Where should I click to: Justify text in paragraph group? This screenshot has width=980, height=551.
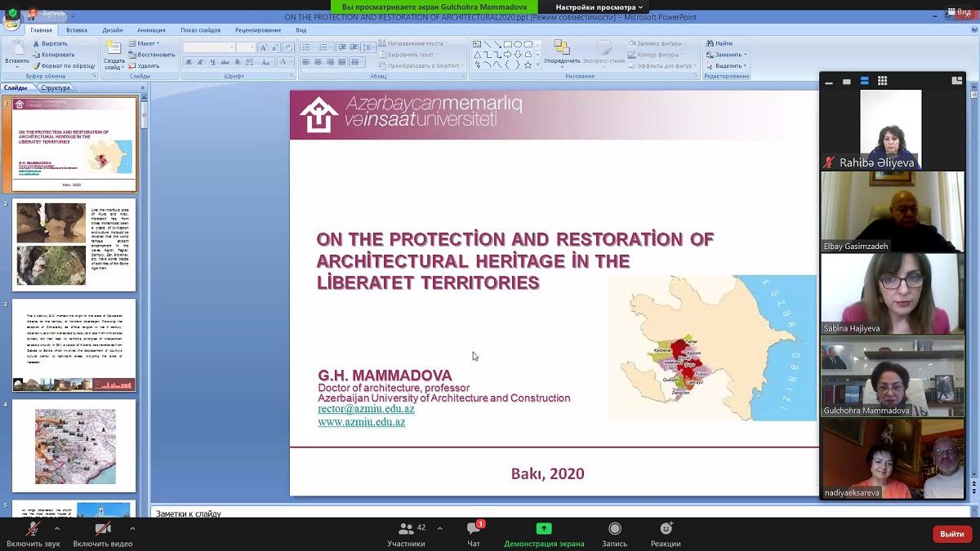[342, 62]
